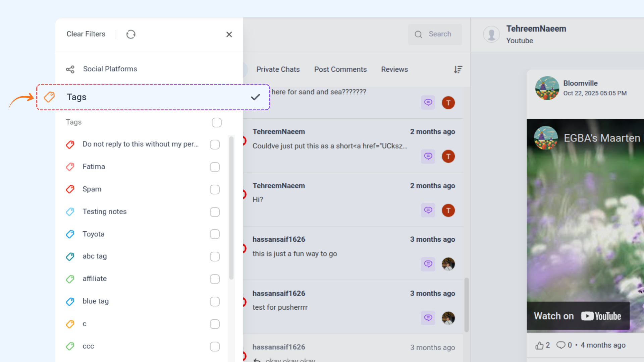Click comment icon on pusherrrr message
The height and width of the screenshot is (362, 644).
[428, 318]
